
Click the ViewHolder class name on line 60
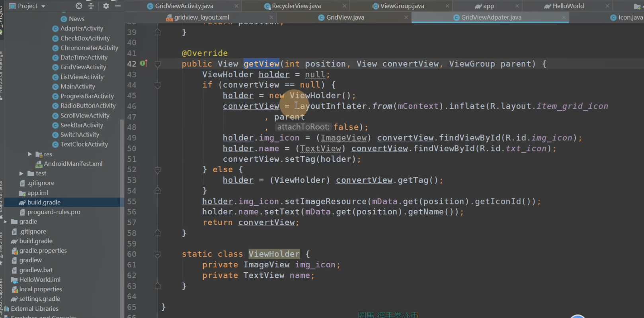(274, 254)
